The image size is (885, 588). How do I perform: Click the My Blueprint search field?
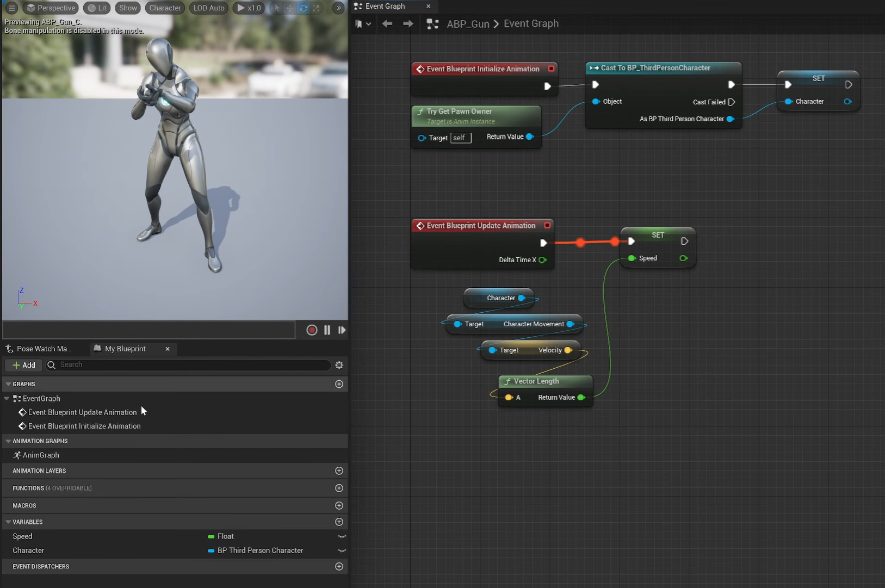[x=190, y=365]
